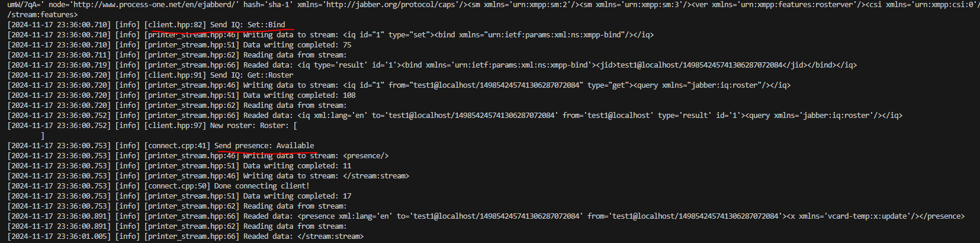Click the 'Send presence: Available' text
This screenshot has width=980, height=243.
point(264,146)
